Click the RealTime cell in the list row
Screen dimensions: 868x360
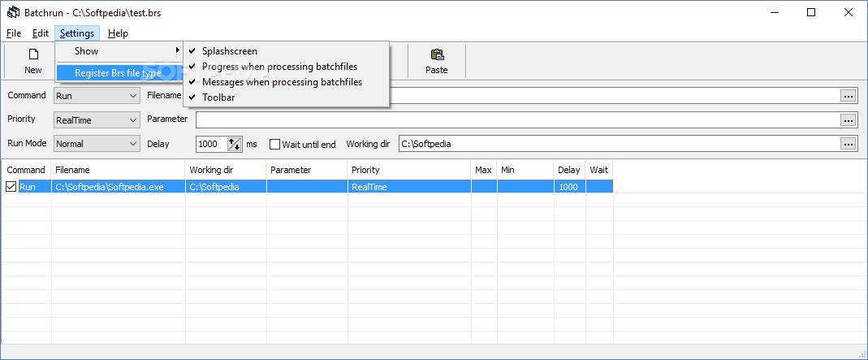click(x=410, y=187)
